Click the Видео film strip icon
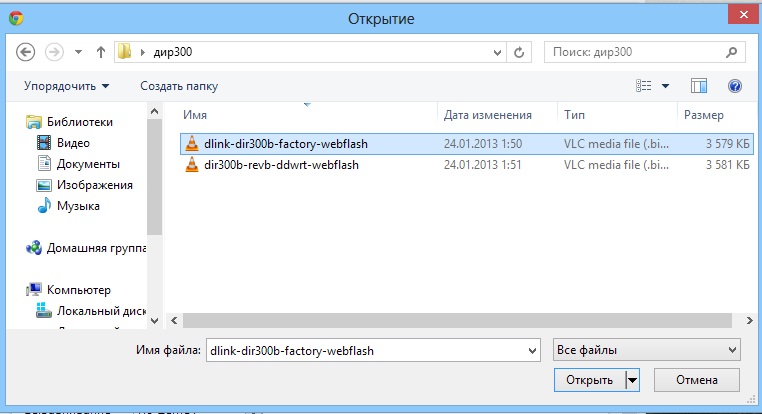This screenshot has height=414, width=762. 44,143
